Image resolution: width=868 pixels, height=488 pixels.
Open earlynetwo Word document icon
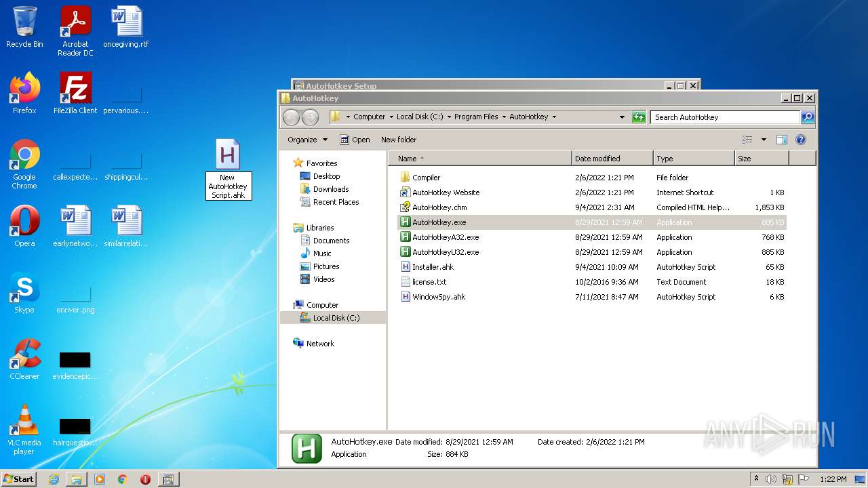tap(75, 226)
